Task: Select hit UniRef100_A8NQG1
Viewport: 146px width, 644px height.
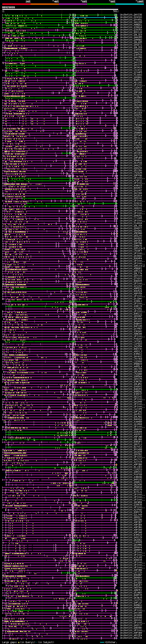Action: tap(131, 25)
